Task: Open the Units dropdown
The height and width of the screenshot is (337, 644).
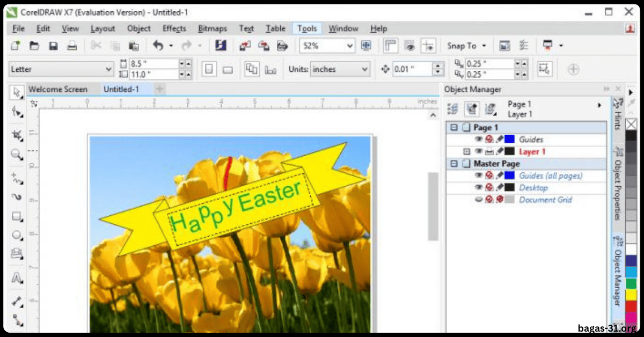Action: (x=364, y=69)
